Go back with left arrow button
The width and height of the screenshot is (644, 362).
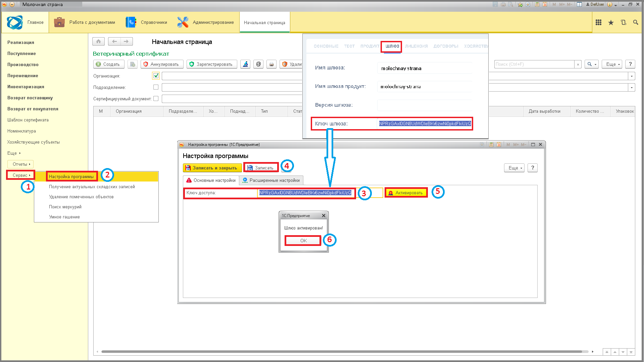[114, 41]
